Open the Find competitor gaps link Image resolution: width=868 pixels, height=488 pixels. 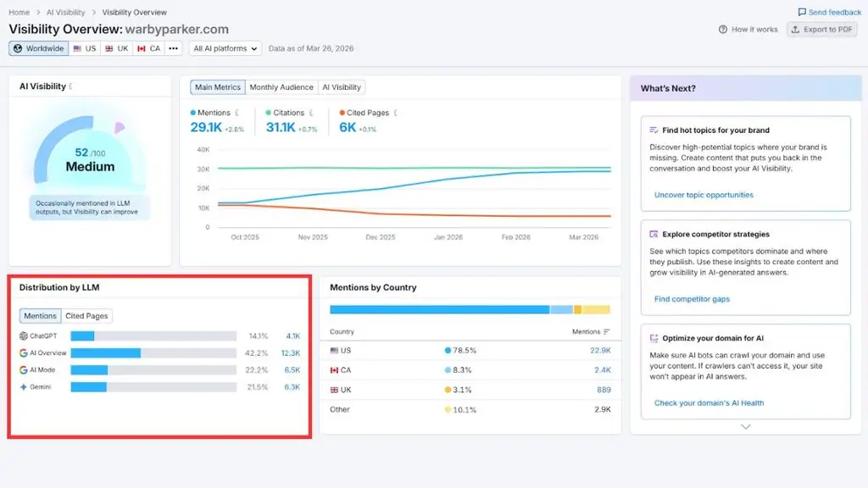[x=692, y=299]
